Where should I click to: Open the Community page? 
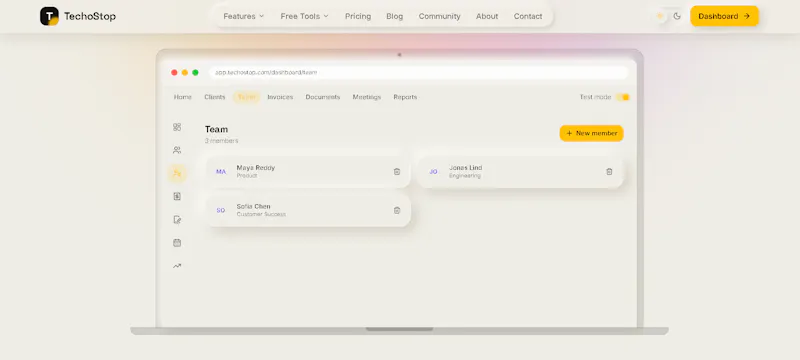click(x=440, y=16)
